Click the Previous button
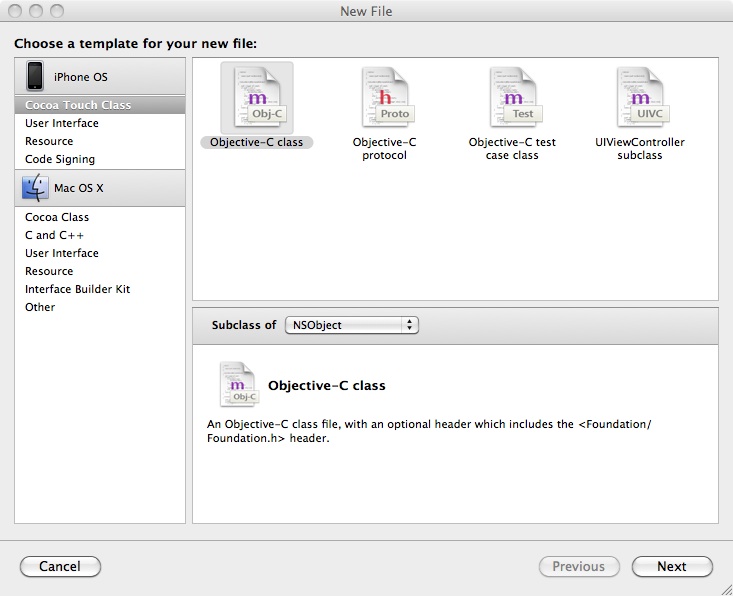The height and width of the screenshot is (596, 733). (579, 567)
